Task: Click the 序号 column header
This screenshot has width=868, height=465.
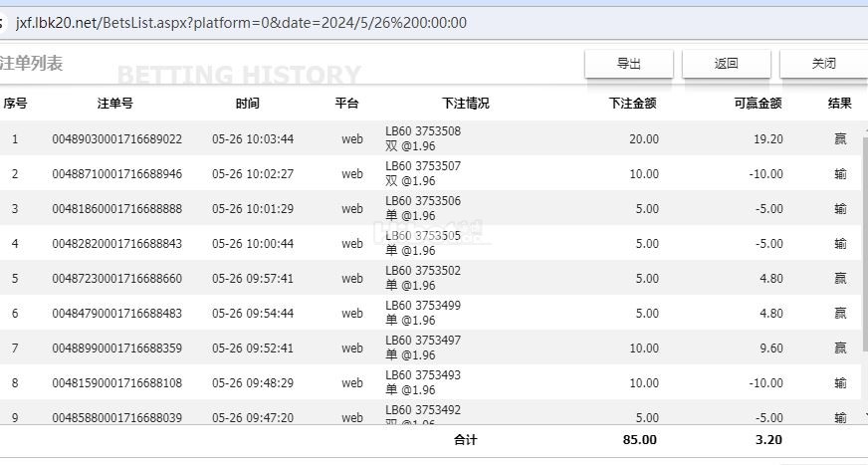Action: [x=15, y=103]
